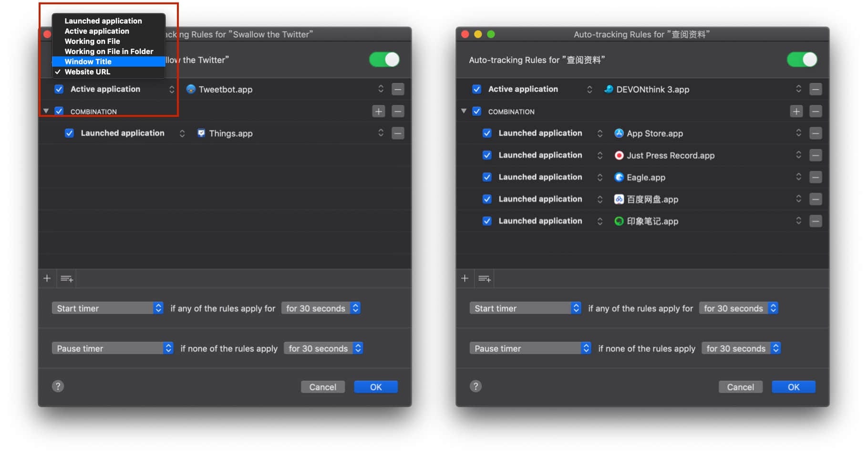This screenshot has height=457, width=868.
Task: Add rule to COMBINATION in 查阅资料 window
Action: 796,111
